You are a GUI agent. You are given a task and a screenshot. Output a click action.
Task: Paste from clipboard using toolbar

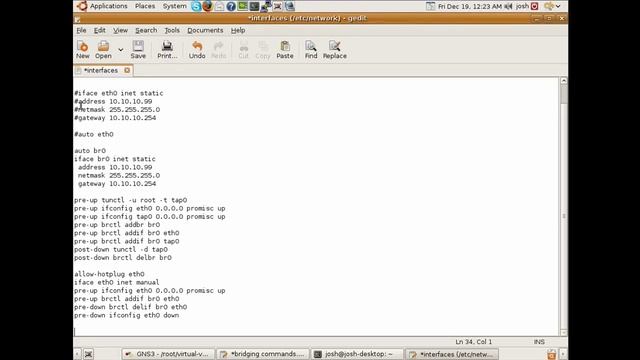click(x=285, y=50)
